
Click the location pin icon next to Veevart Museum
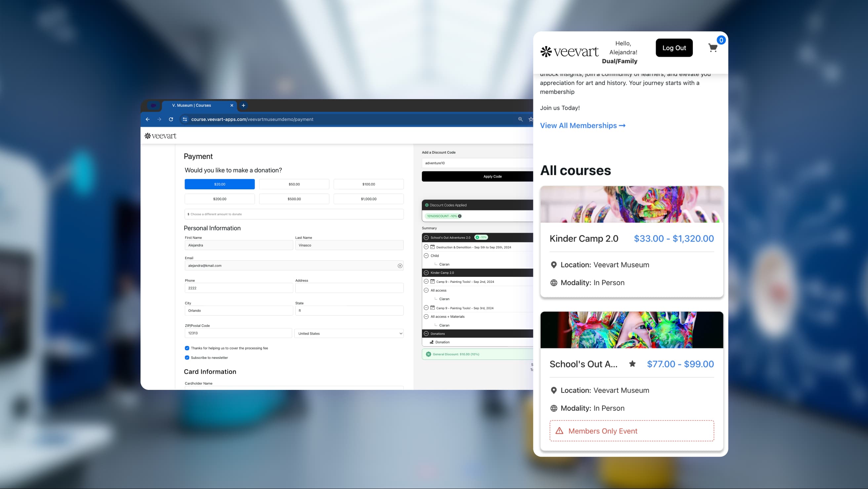554,265
